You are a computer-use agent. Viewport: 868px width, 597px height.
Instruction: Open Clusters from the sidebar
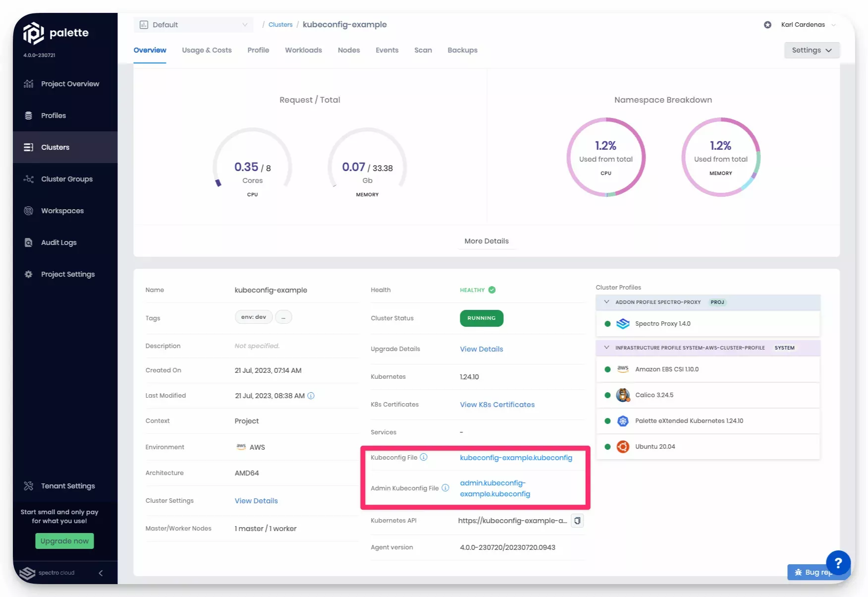point(55,147)
